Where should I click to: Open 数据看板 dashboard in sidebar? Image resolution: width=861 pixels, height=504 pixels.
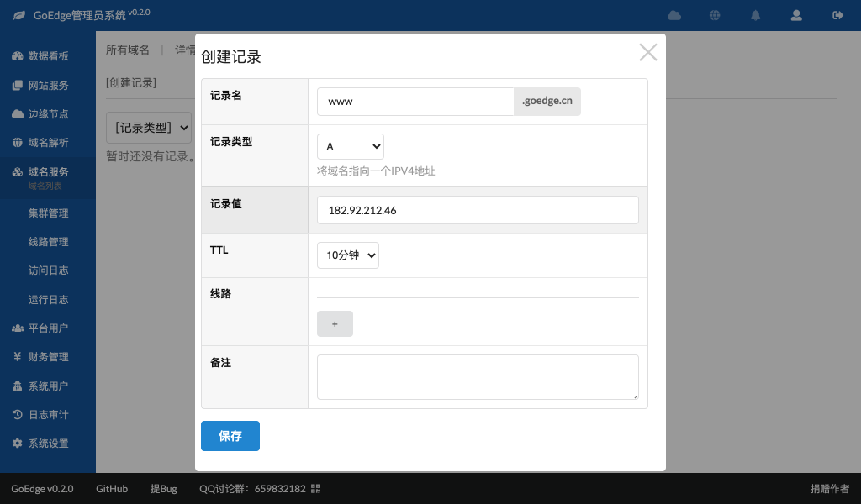tap(48, 56)
